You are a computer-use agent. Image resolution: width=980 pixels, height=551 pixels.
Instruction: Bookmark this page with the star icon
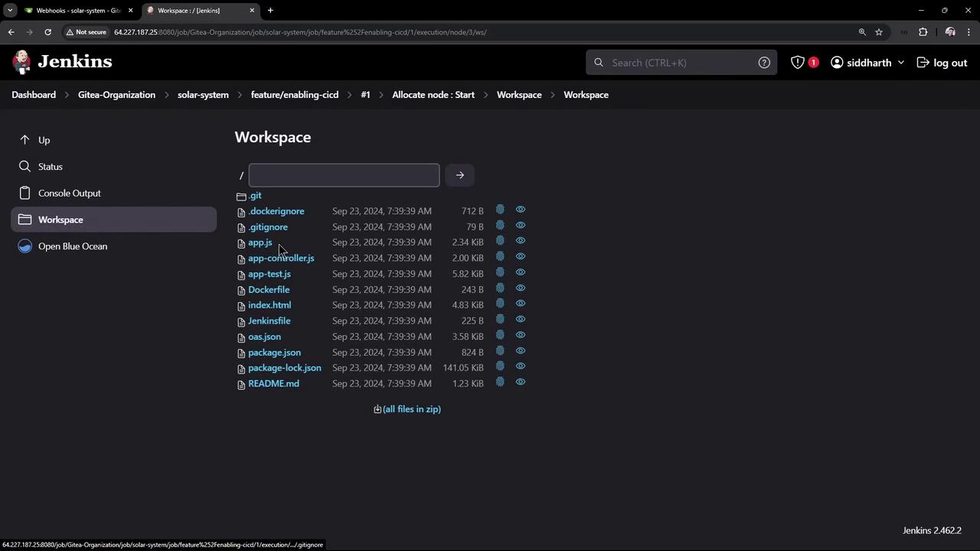[879, 32]
